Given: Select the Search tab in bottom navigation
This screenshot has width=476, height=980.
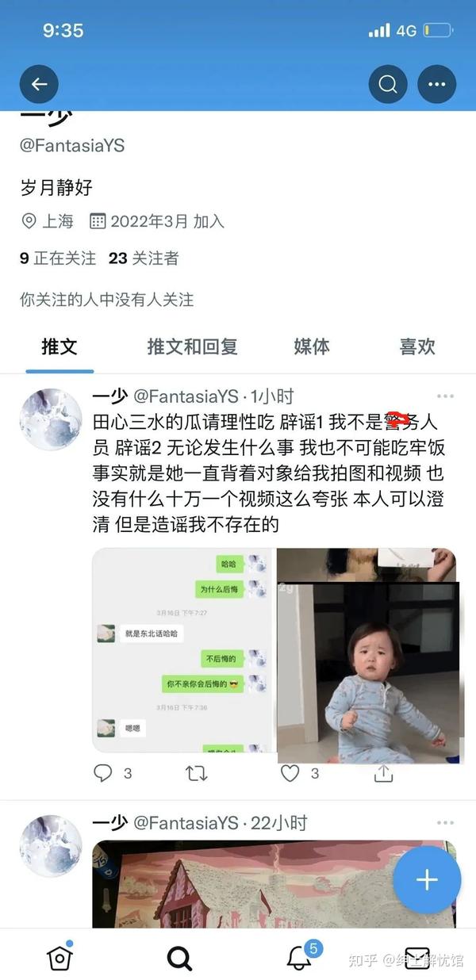Looking at the screenshot, I should click(180, 958).
